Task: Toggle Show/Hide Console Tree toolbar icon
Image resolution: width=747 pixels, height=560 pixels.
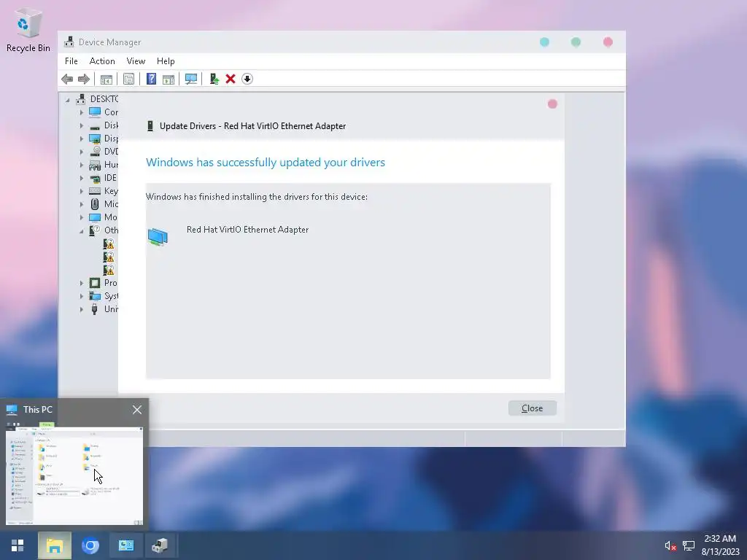Action: (x=107, y=79)
